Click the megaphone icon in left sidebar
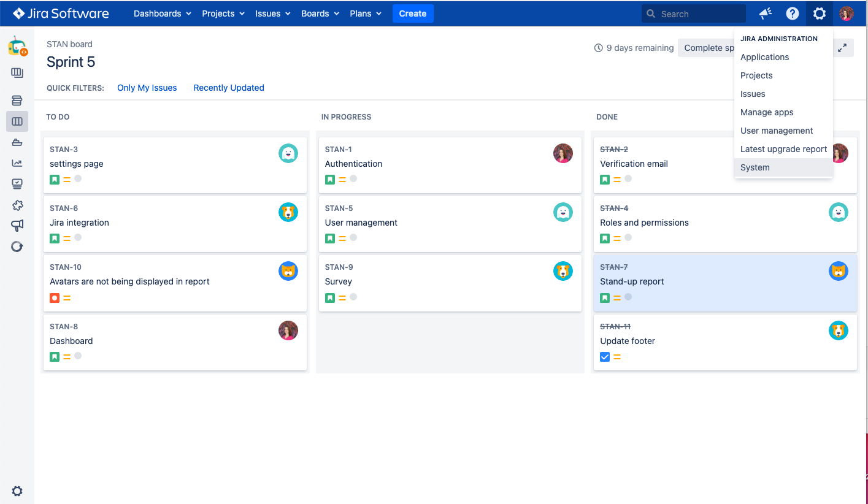Viewport: 868px width, 504px height. tap(17, 226)
